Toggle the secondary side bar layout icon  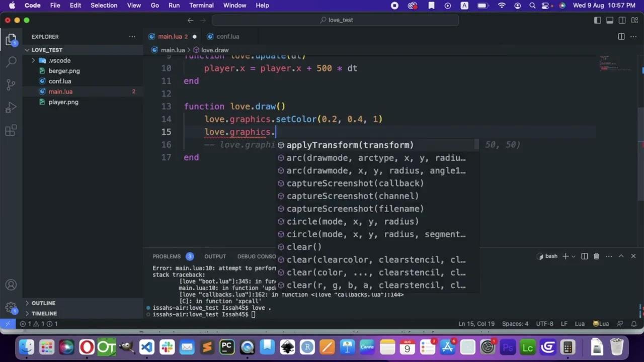pos(622,20)
